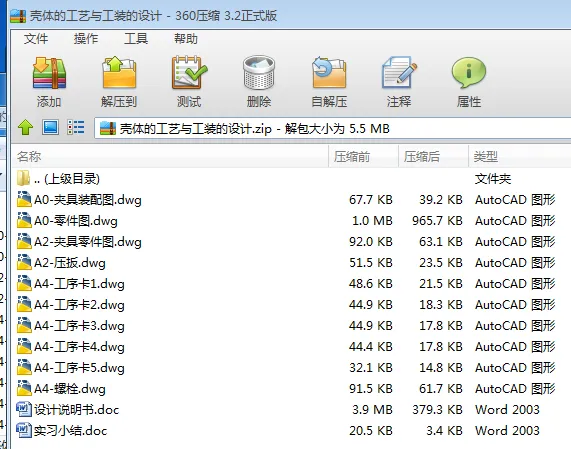This screenshot has height=449, width=571.
Task: Select file name A2-夹具零件图.dwg
Action: pyautogui.click(x=88, y=242)
